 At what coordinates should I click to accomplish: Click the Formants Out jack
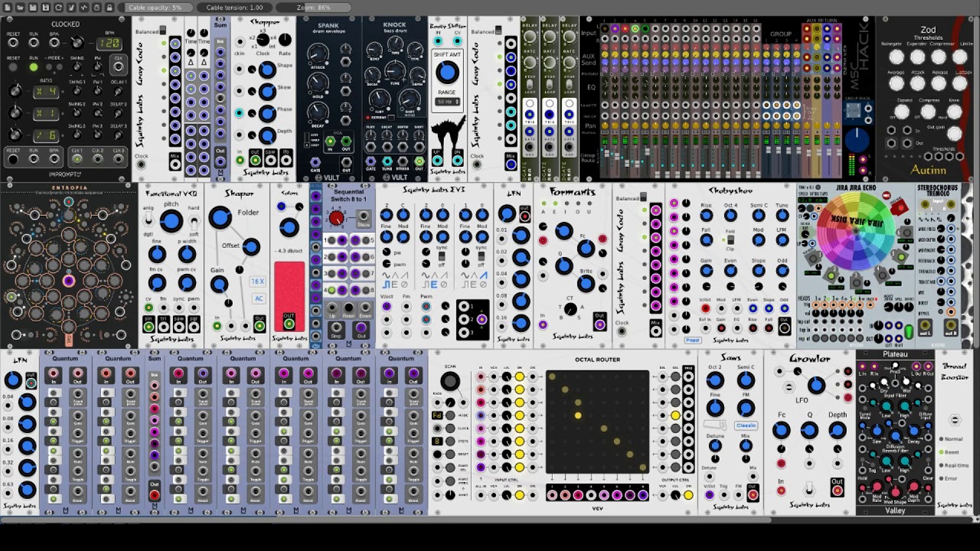pyautogui.click(x=599, y=325)
